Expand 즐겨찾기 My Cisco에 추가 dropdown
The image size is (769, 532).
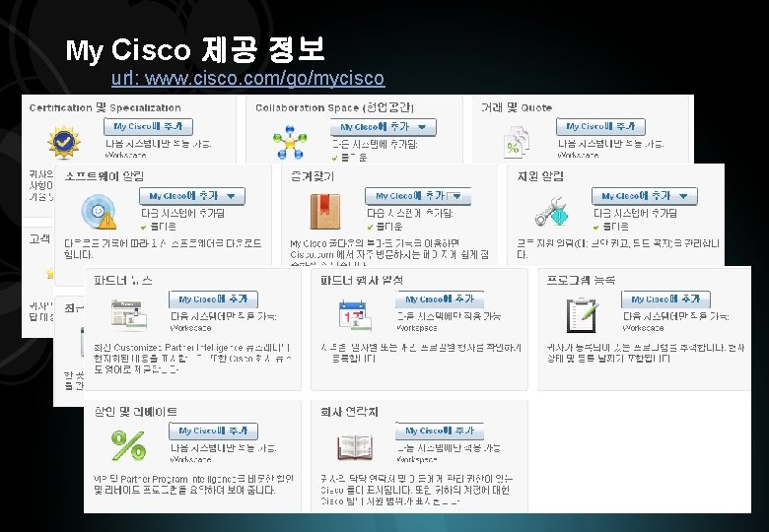[x=457, y=196]
